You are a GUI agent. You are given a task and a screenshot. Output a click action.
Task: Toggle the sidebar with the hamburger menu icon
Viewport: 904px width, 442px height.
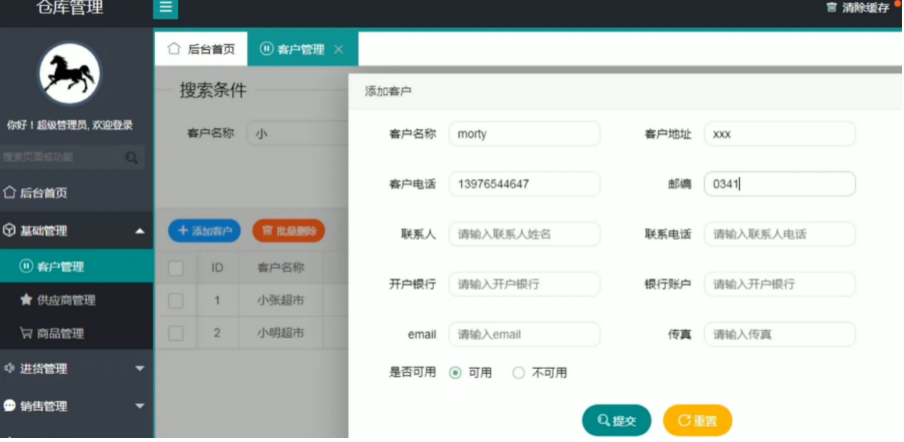tap(165, 7)
